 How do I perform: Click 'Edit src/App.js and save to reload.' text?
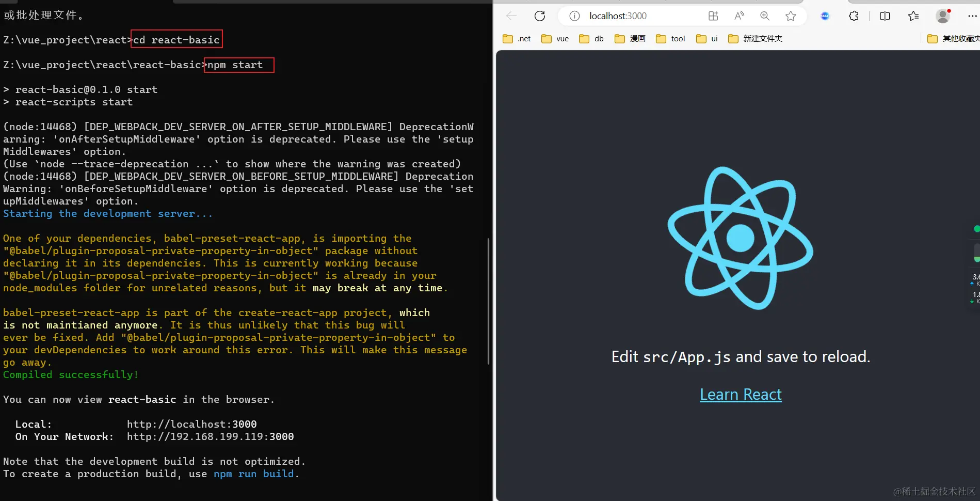tap(741, 357)
